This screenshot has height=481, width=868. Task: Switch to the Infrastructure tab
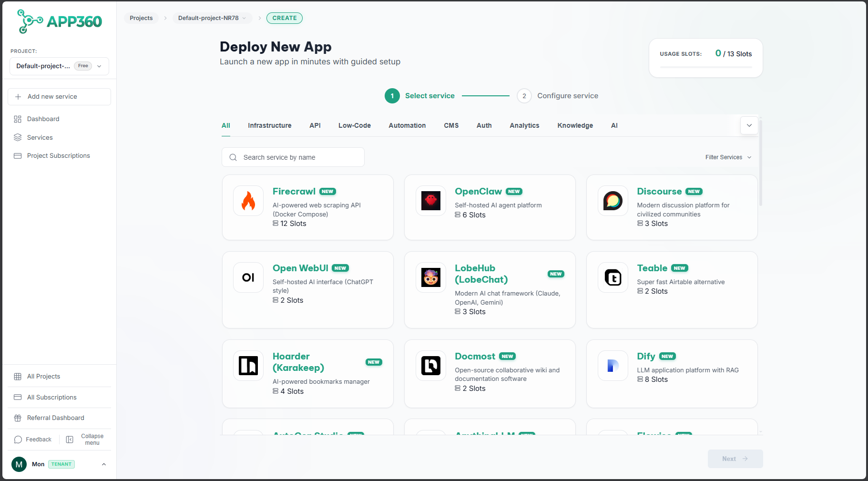click(x=270, y=125)
